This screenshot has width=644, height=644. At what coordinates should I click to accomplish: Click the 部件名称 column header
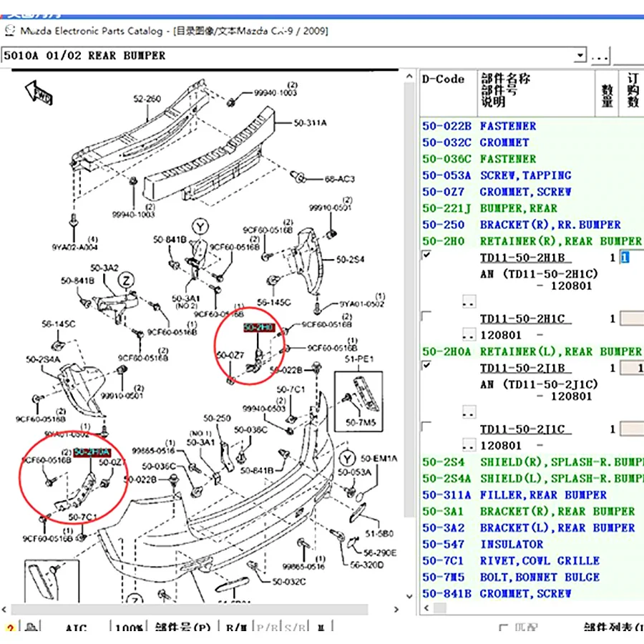pyautogui.click(x=536, y=93)
